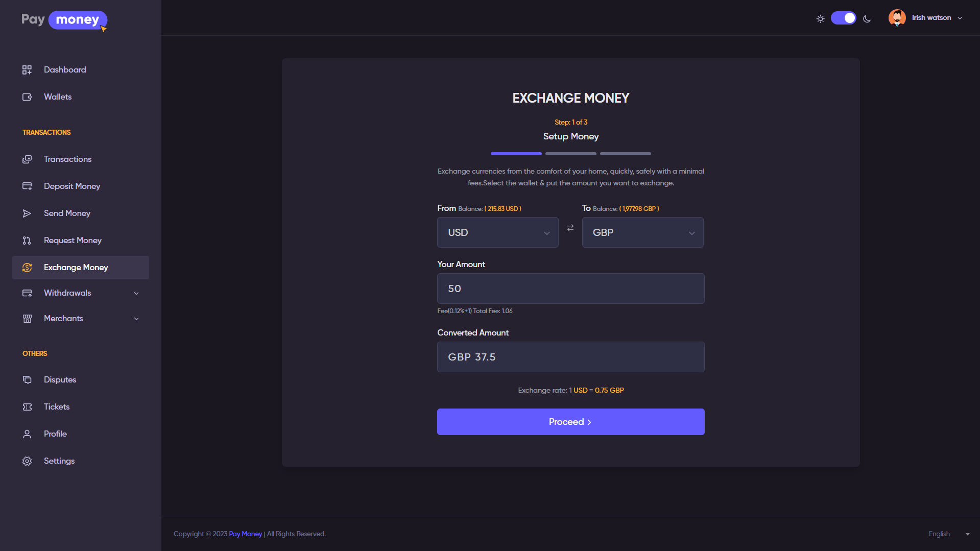Swap currencies with the exchange arrows icon
The image size is (980, 551).
570,228
